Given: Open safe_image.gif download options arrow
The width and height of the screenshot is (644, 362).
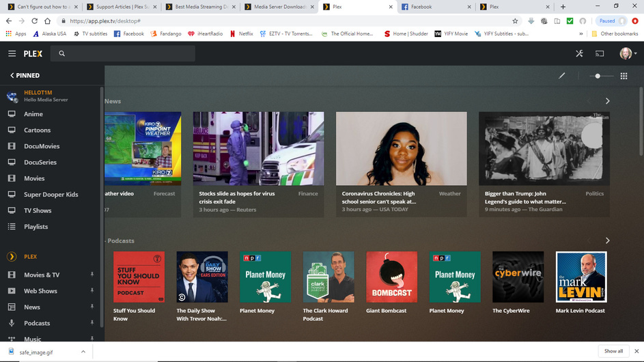Looking at the screenshot, I should (83, 352).
